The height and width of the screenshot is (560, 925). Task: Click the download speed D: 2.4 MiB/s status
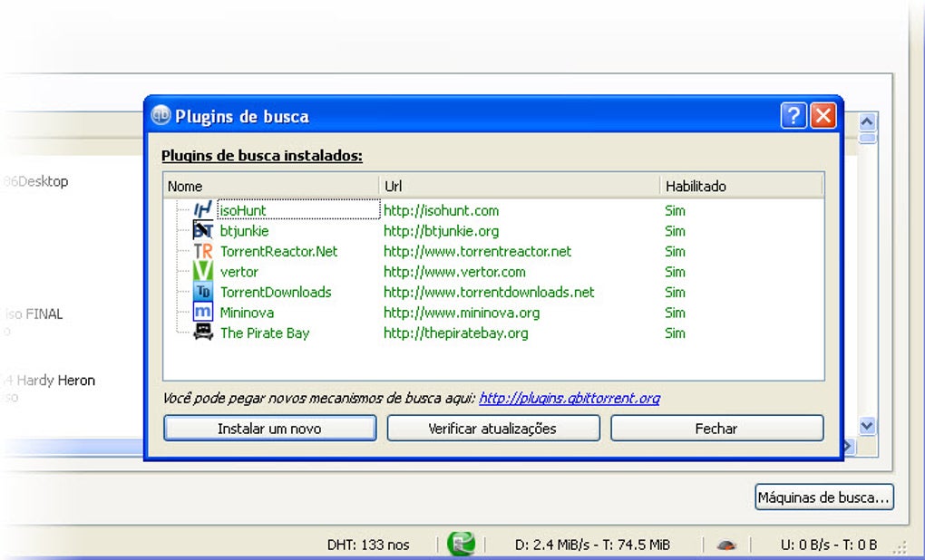pos(592,545)
